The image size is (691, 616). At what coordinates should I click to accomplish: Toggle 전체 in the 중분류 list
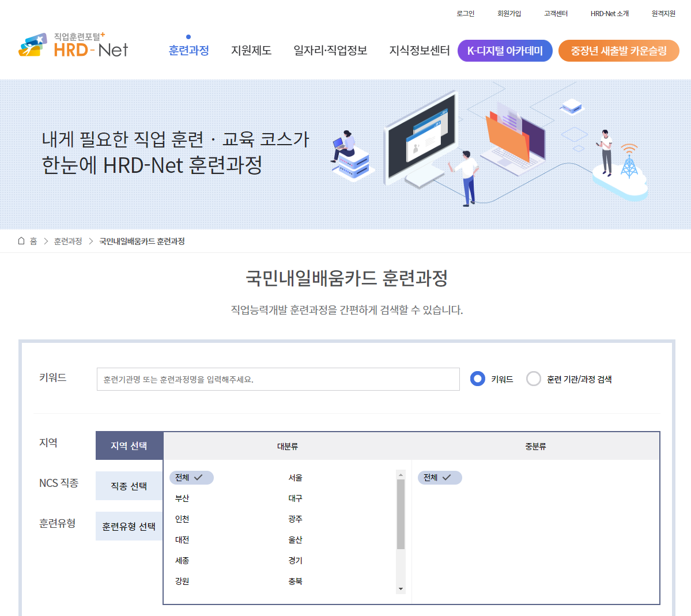pos(440,478)
